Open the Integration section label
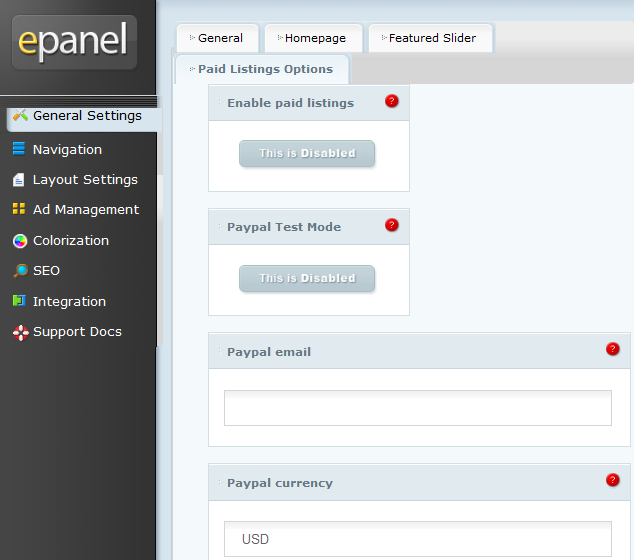 [x=70, y=302]
